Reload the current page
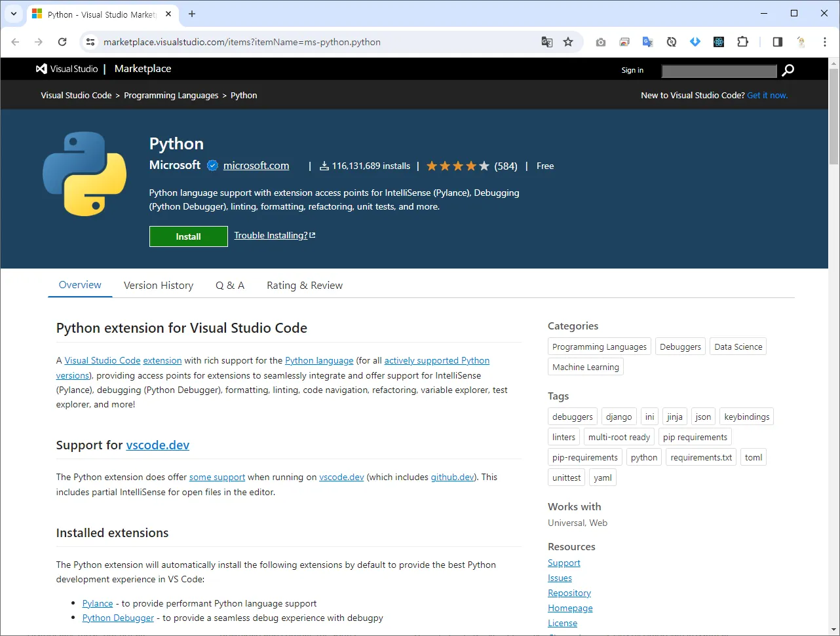 tap(62, 42)
